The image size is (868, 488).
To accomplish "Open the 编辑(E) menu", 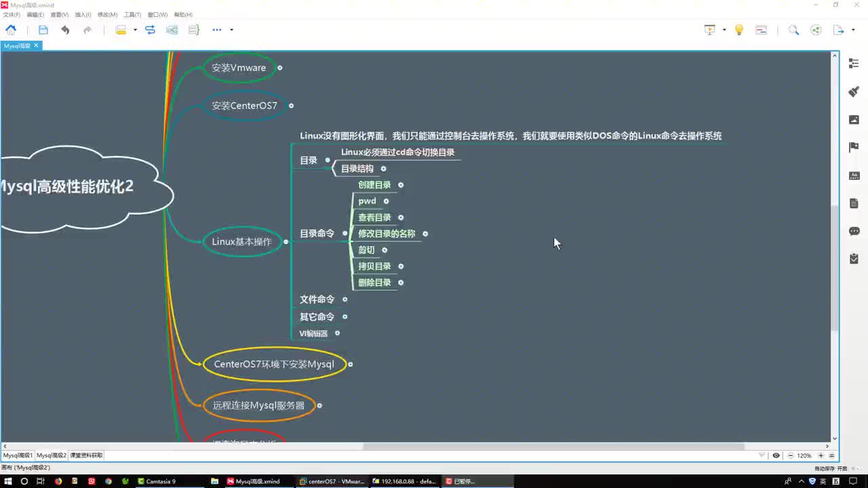I will (35, 14).
